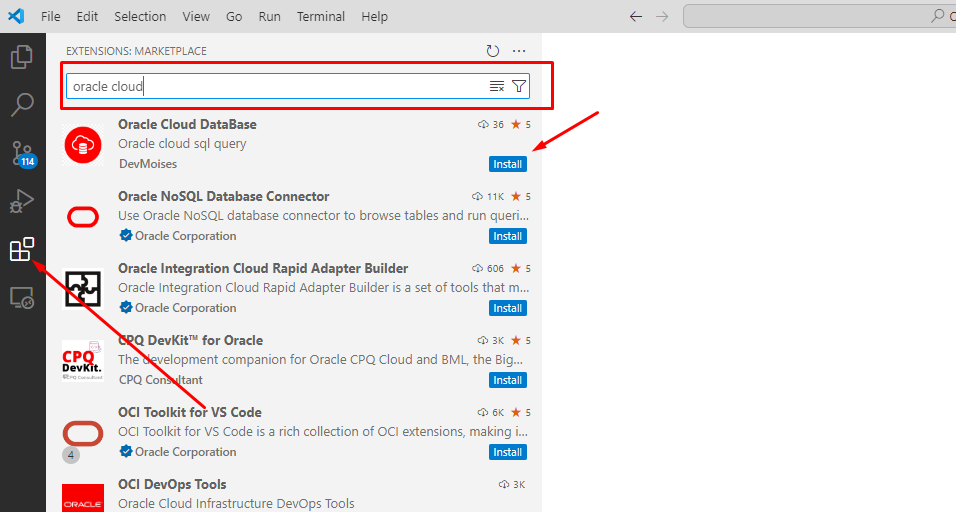Screen dimensions: 956x512
Task: Click the EXTENSIONS: MARKETPLACE header
Action: tap(137, 51)
